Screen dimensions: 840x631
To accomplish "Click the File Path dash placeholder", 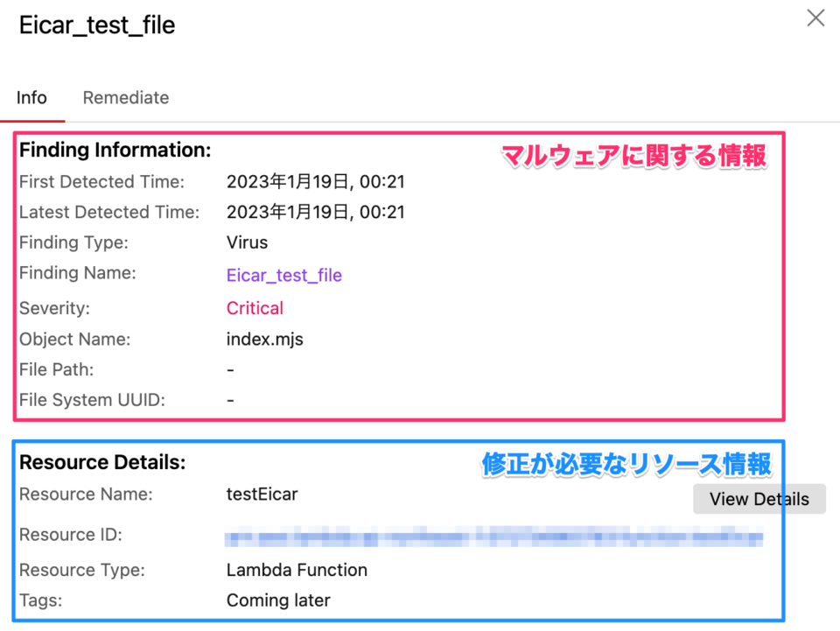I will (x=229, y=369).
